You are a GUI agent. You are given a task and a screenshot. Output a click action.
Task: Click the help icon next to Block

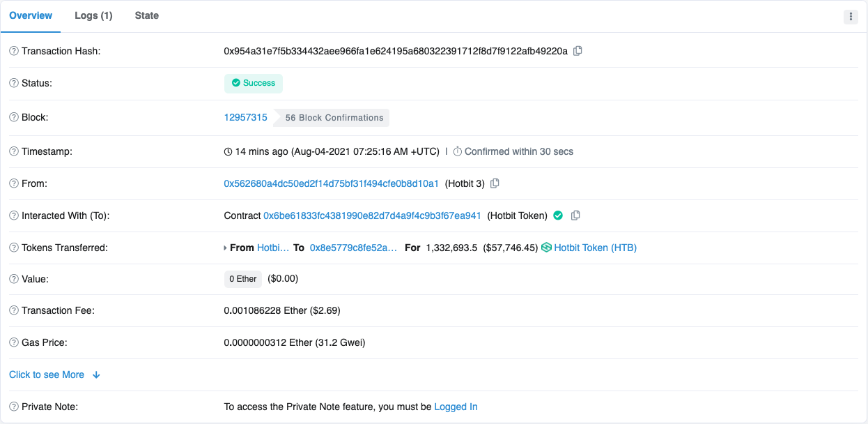pos(14,117)
